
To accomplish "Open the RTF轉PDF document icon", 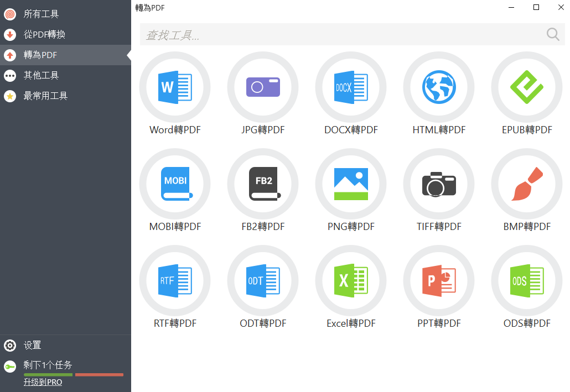I will pos(175,280).
